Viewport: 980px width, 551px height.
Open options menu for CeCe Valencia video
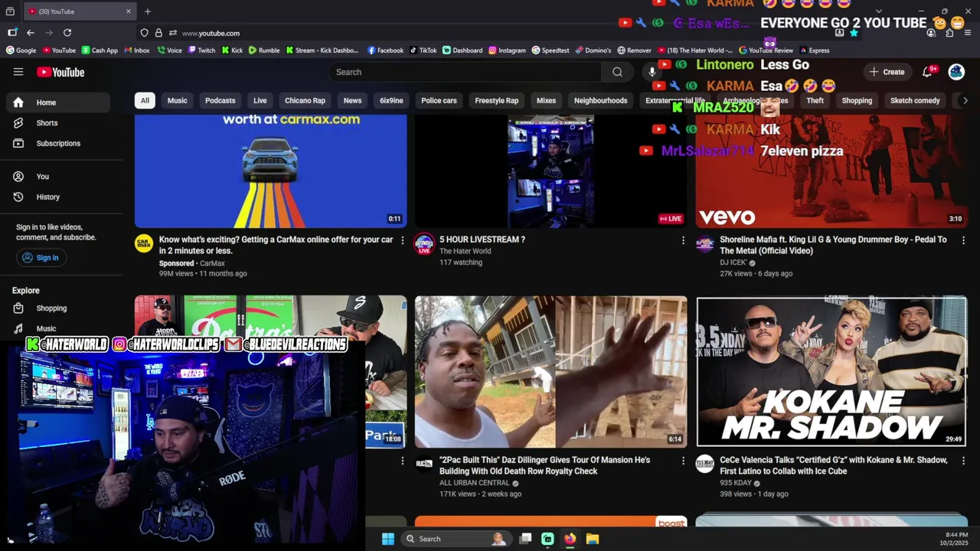pos(963,461)
